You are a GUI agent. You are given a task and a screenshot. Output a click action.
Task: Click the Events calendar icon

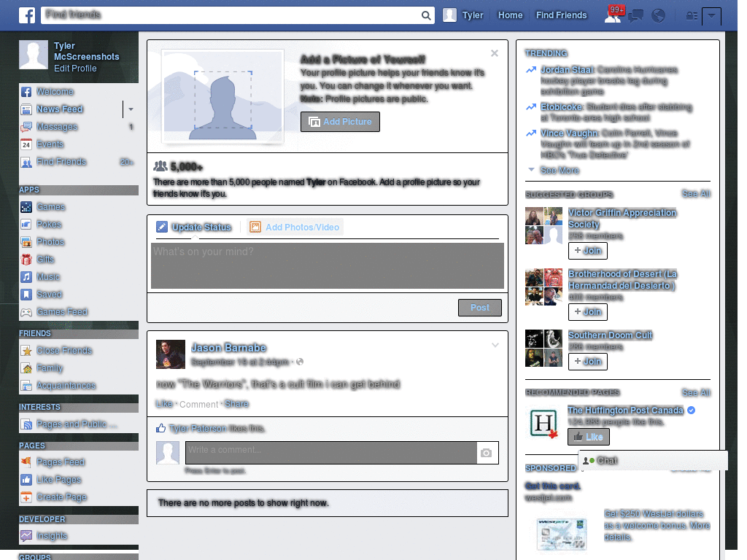[x=26, y=144]
